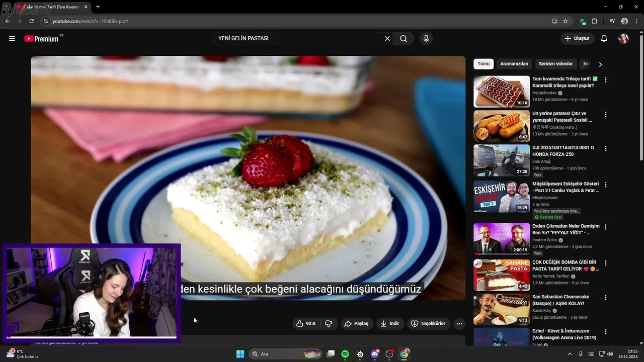Reload the page
Screen dimensions: 644x362
point(32,21)
